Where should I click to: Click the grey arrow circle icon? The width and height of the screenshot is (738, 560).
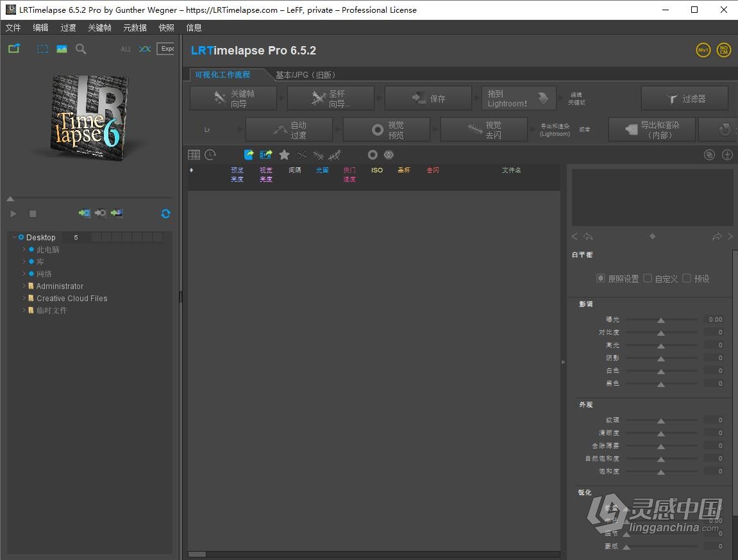(x=100, y=213)
